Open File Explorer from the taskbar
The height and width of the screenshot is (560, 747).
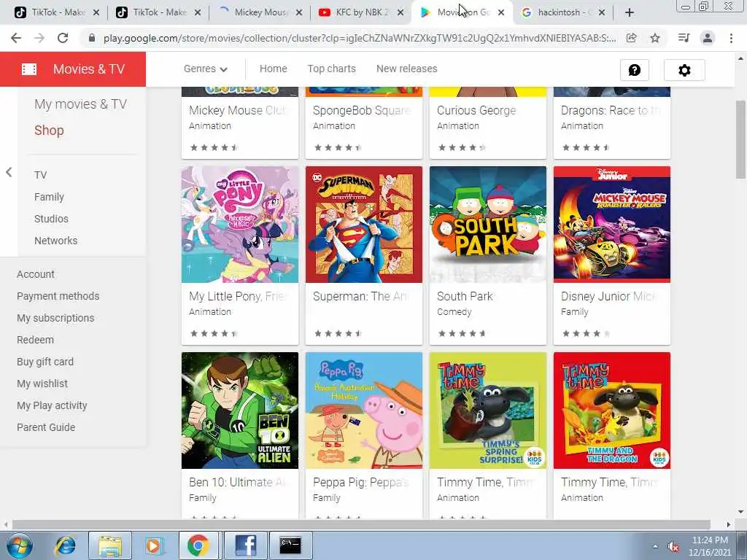110,545
